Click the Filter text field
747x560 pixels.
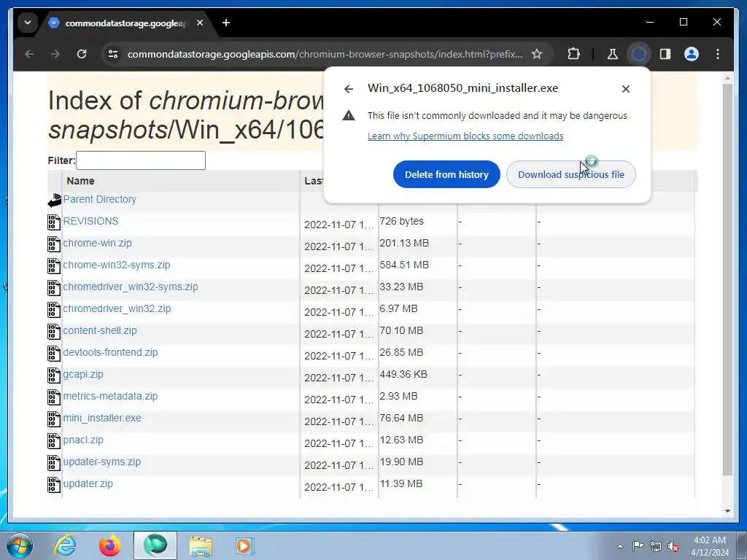pos(141,160)
